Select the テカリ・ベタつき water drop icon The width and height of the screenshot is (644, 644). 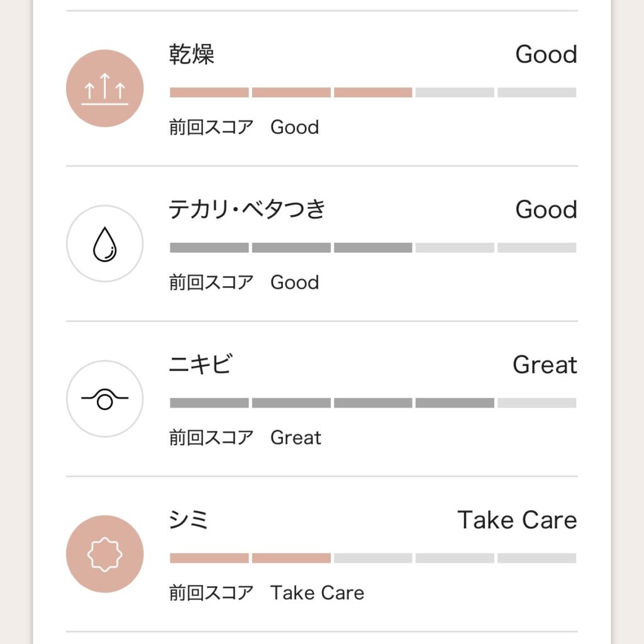tap(105, 243)
